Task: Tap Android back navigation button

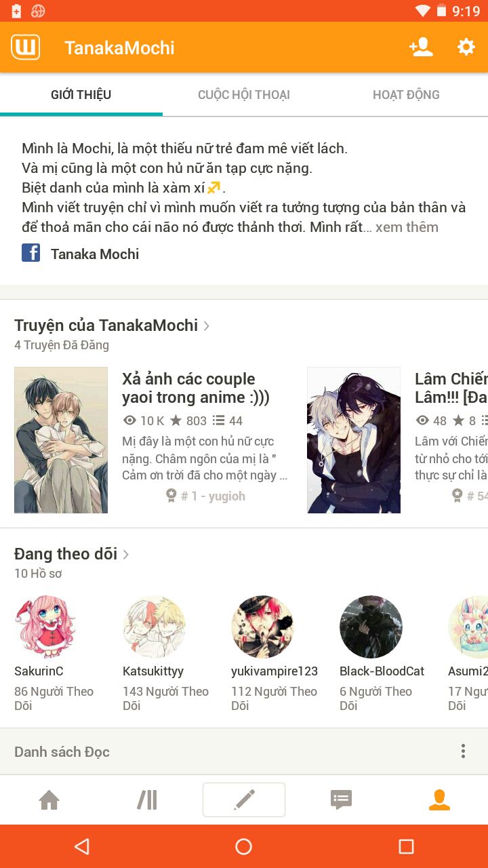Action: 82,846
